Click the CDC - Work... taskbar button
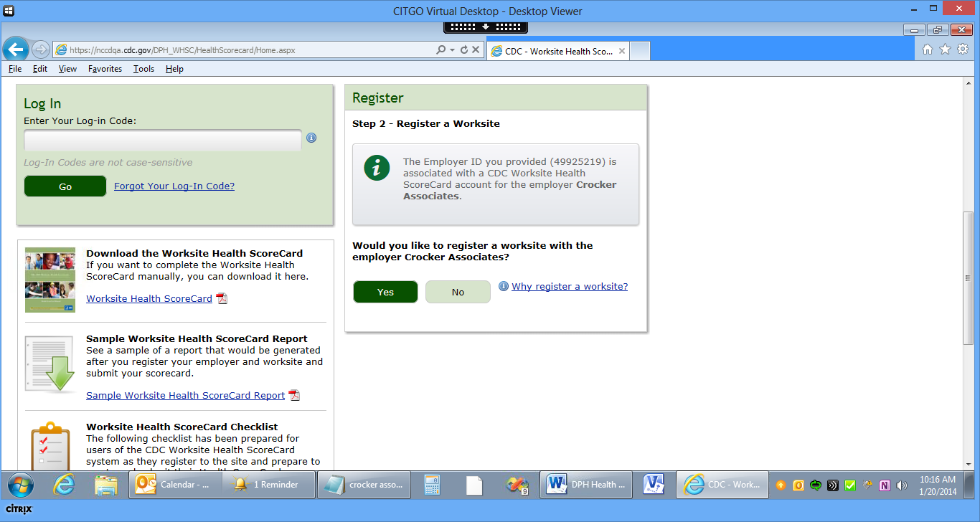Image resolution: width=980 pixels, height=522 pixels. 722,485
